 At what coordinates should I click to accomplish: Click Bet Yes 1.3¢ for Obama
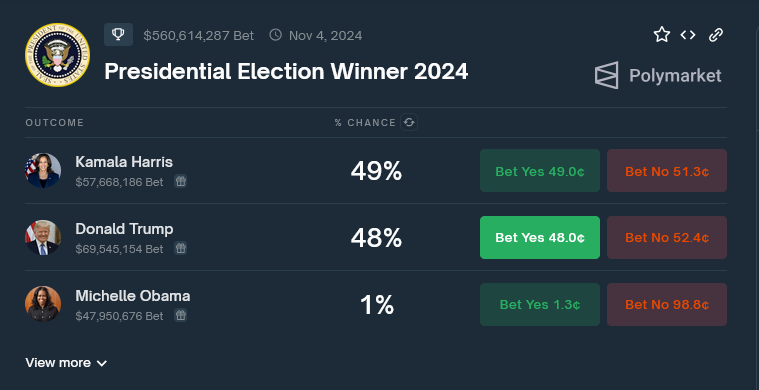(540, 304)
